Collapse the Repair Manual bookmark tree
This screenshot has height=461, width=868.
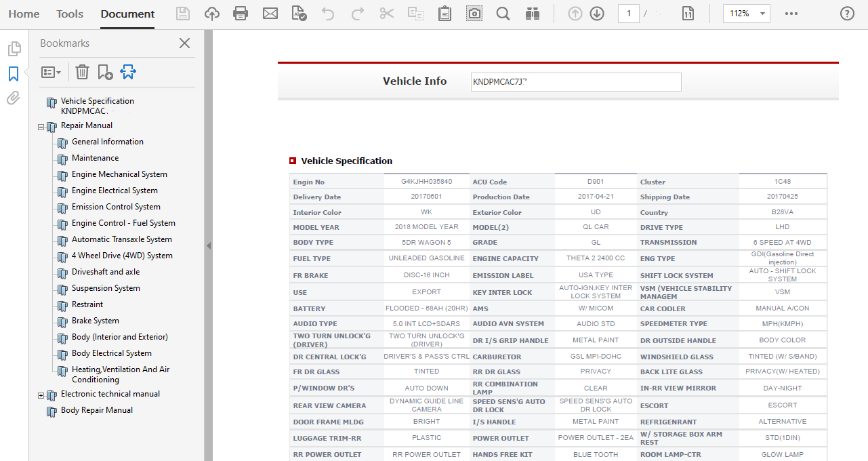41,126
